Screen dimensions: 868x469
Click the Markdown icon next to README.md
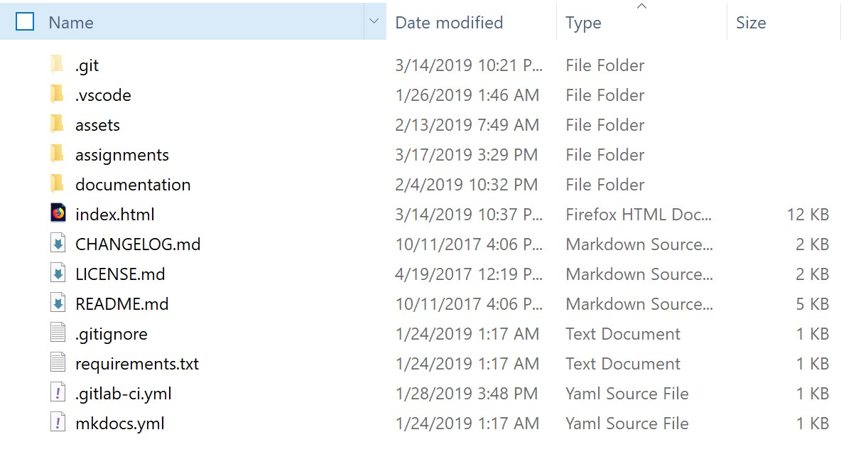click(x=58, y=303)
